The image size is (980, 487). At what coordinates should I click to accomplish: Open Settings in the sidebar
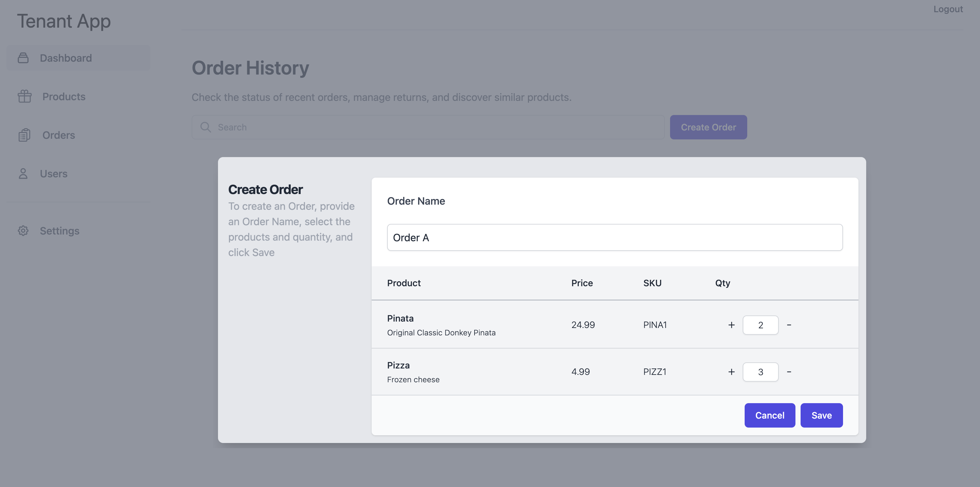coord(79,231)
